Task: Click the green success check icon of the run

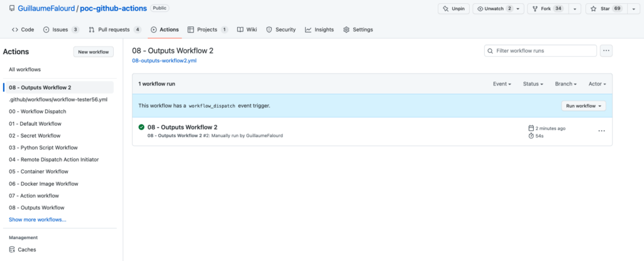Action: click(x=142, y=128)
